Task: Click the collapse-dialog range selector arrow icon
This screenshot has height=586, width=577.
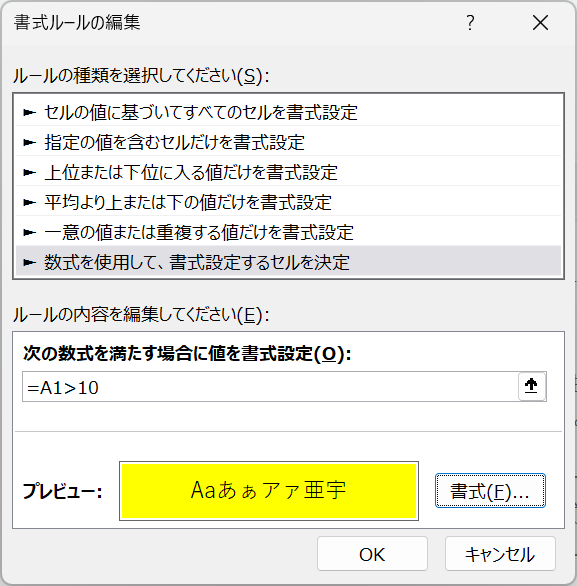Action: pos(531,386)
